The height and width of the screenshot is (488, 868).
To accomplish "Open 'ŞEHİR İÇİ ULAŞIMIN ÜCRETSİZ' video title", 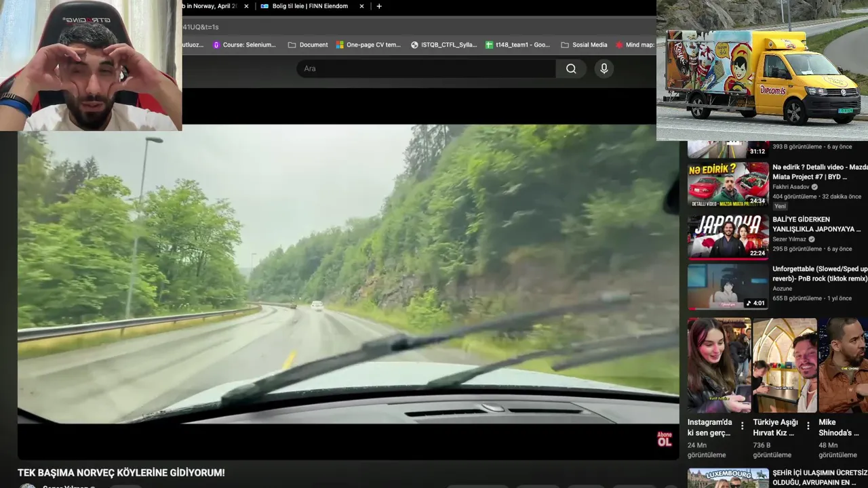I will point(820,477).
